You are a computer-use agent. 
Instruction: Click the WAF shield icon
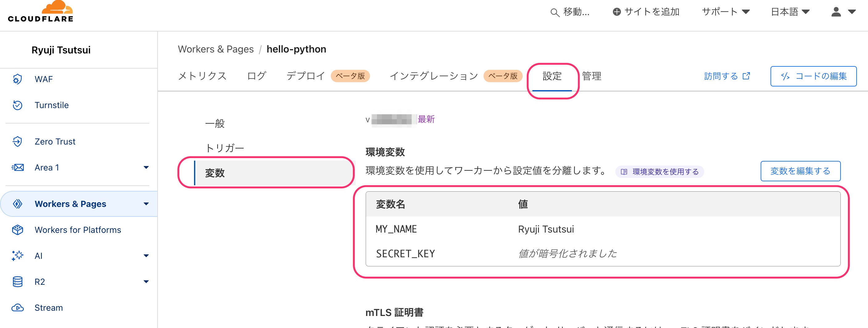point(18,79)
